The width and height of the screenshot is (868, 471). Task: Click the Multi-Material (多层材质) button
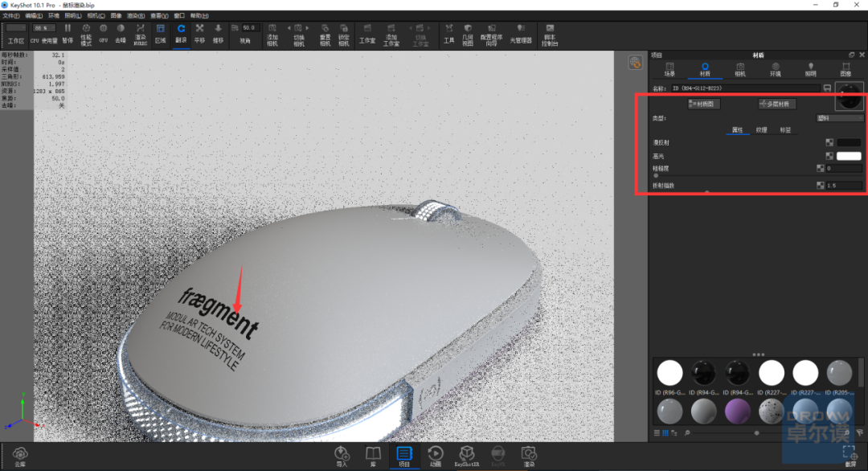[777, 104]
